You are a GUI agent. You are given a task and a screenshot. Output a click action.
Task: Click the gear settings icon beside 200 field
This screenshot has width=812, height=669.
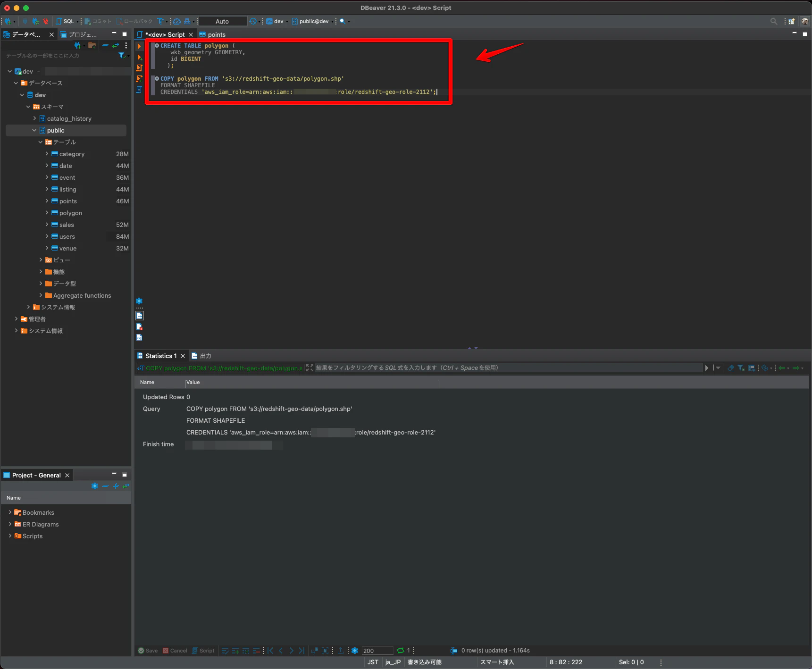355,651
